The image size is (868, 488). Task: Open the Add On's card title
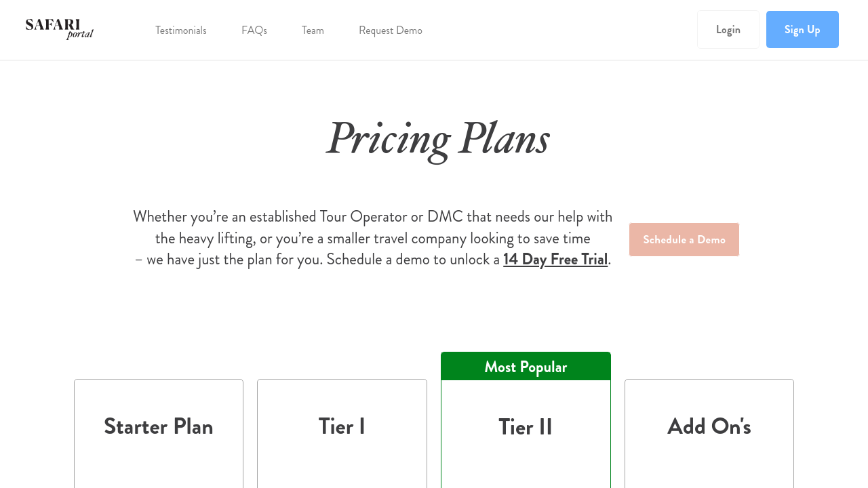pyautogui.click(x=709, y=426)
